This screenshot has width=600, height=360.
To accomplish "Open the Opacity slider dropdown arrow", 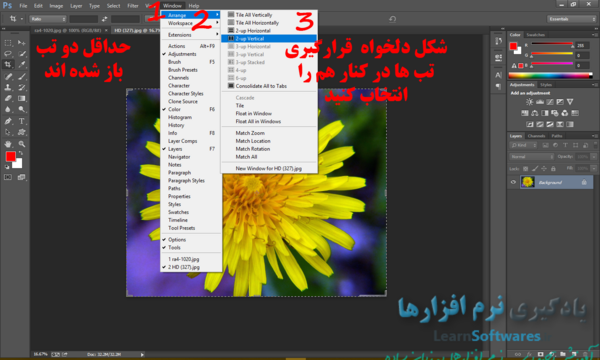I will [x=593, y=156].
